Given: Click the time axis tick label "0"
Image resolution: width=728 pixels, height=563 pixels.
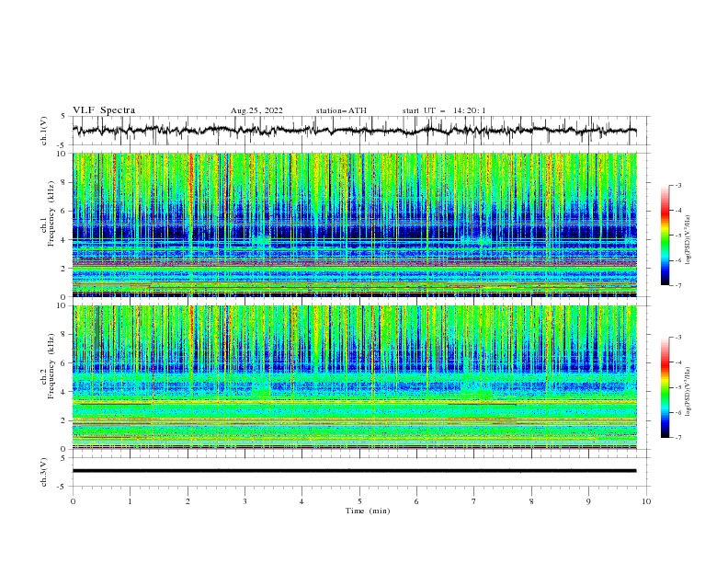Looking at the screenshot, I should pos(73,501).
